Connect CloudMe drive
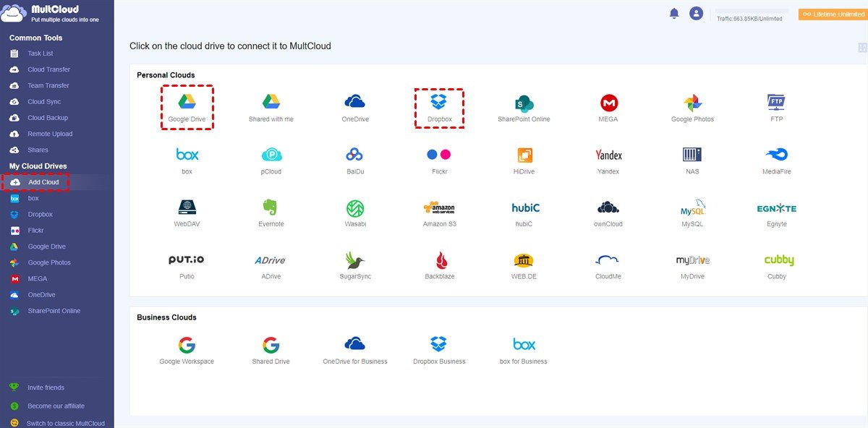 point(608,266)
